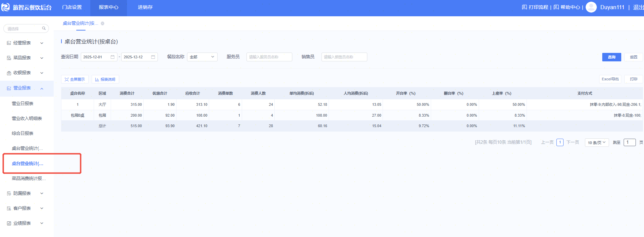
Task: Click the 经营报表 sidebar icon
Action: [9, 43]
